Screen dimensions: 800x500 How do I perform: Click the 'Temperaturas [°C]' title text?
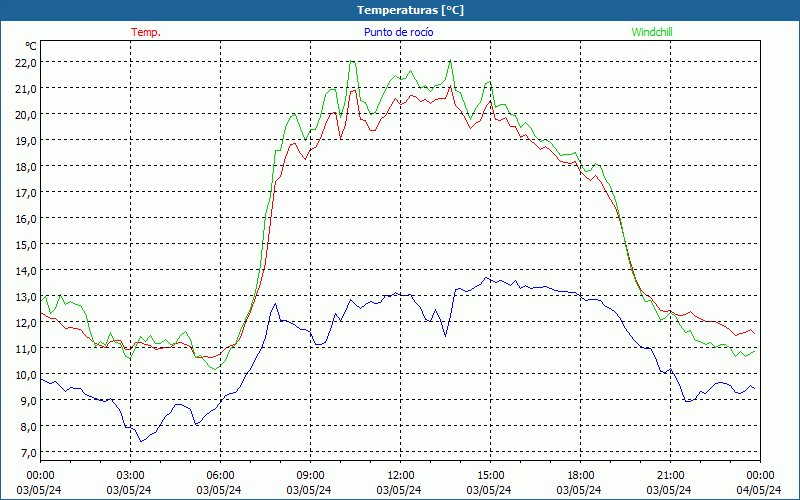click(410, 10)
